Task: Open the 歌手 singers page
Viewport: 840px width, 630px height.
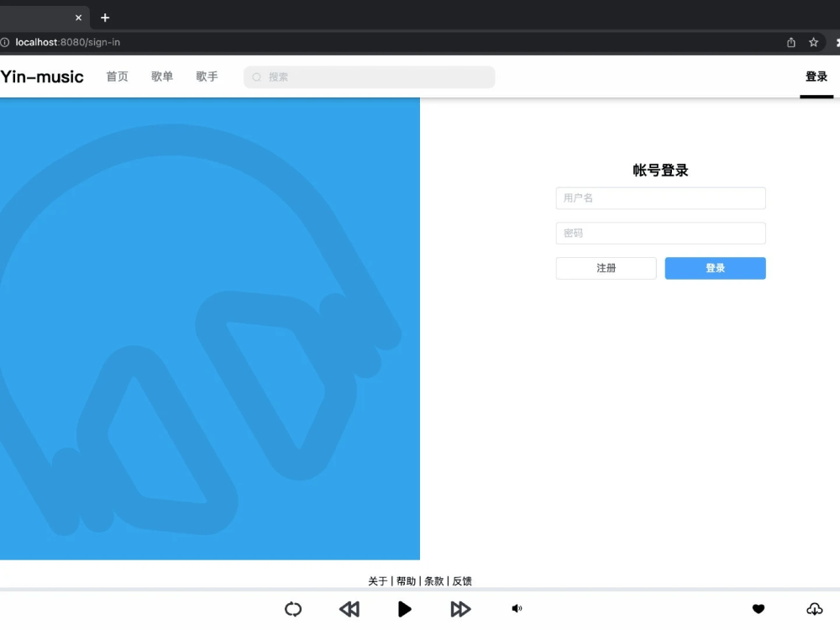Action: click(x=207, y=76)
